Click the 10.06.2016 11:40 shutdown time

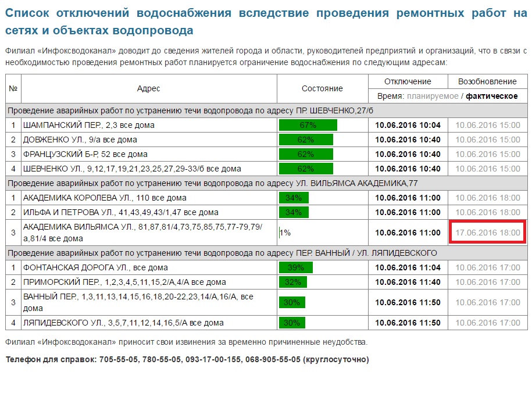tap(408, 282)
